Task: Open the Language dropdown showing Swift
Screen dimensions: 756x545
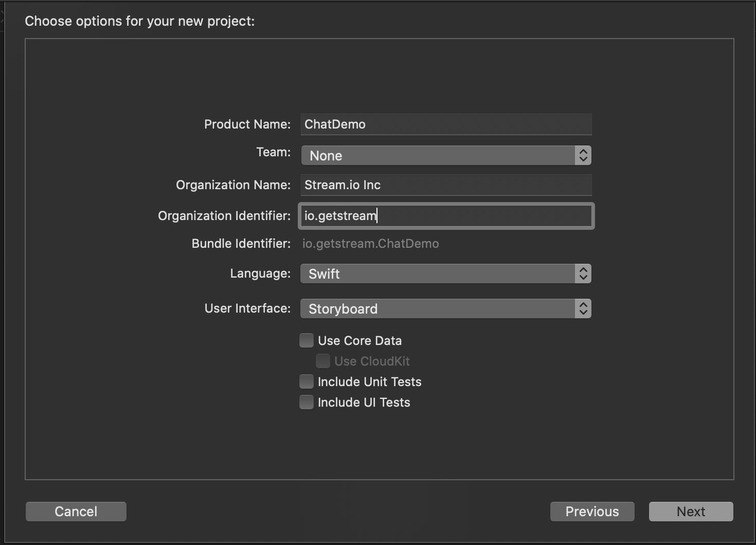Action: (x=438, y=274)
